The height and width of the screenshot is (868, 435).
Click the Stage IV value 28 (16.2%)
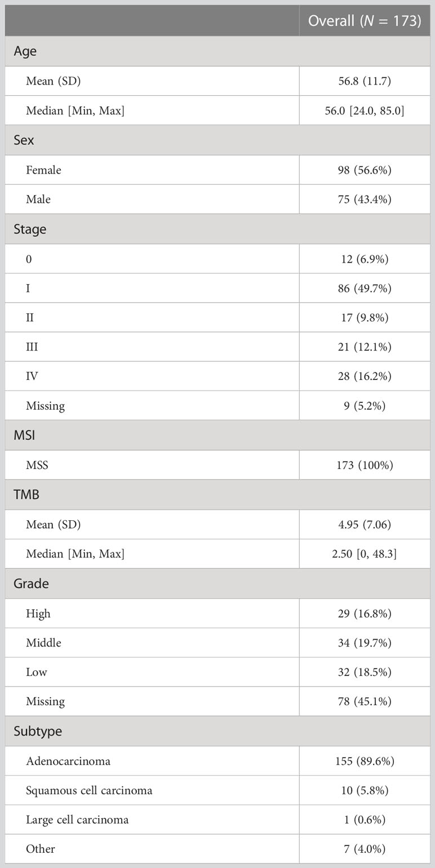pyautogui.click(x=365, y=376)
